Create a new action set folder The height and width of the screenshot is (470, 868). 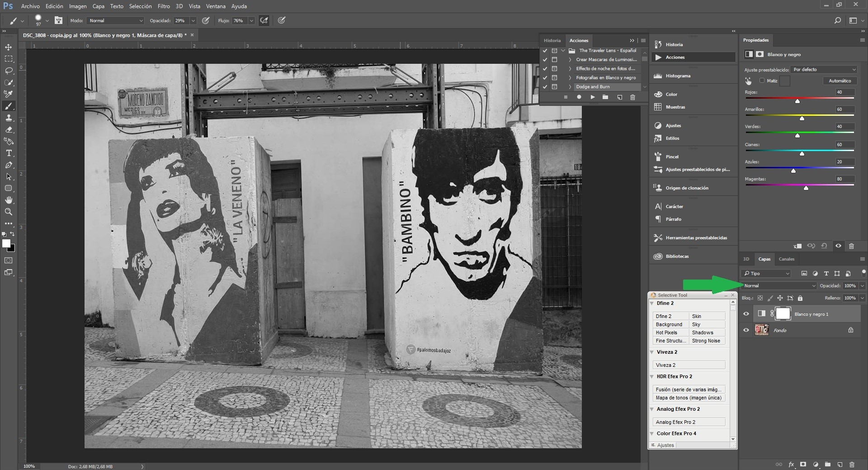(605, 97)
